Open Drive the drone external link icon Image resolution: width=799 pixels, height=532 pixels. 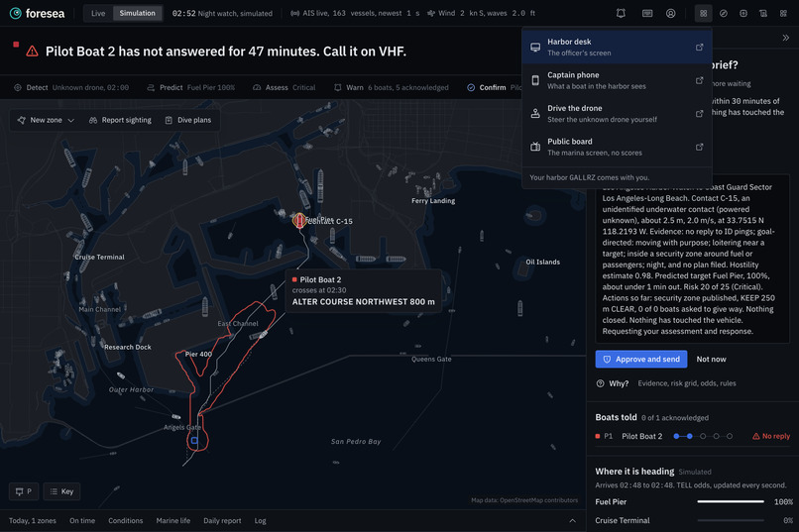pyautogui.click(x=699, y=114)
